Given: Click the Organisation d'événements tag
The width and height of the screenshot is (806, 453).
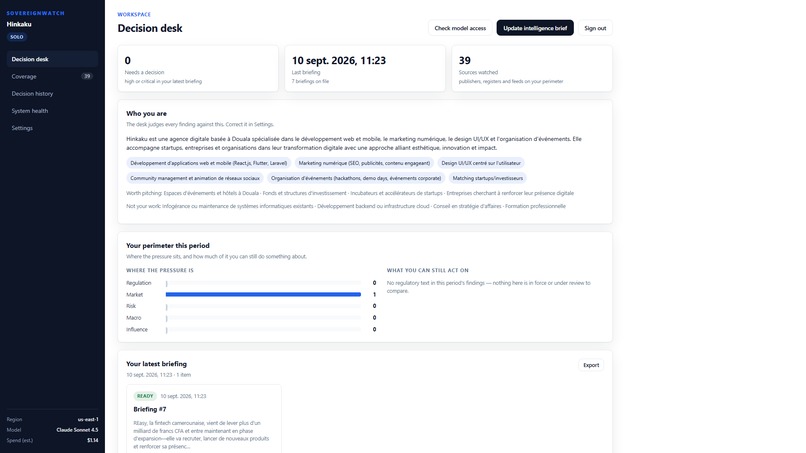Looking at the screenshot, I should 356,178.
